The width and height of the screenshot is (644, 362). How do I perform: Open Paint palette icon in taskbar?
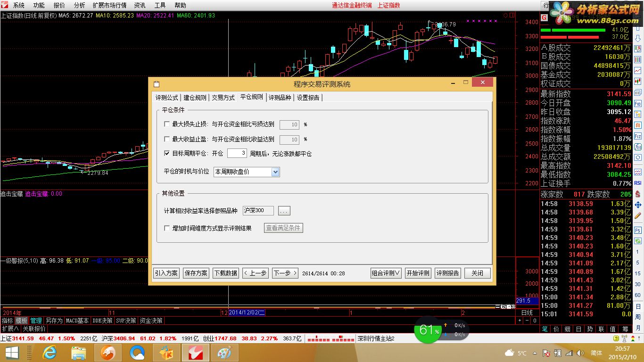224,352
